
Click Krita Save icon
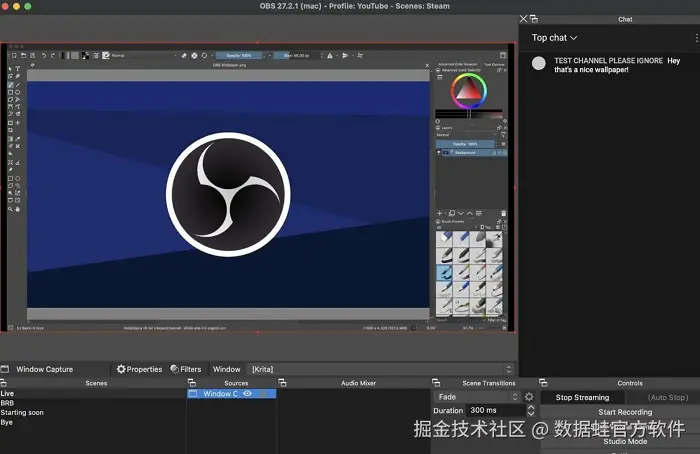[32, 55]
